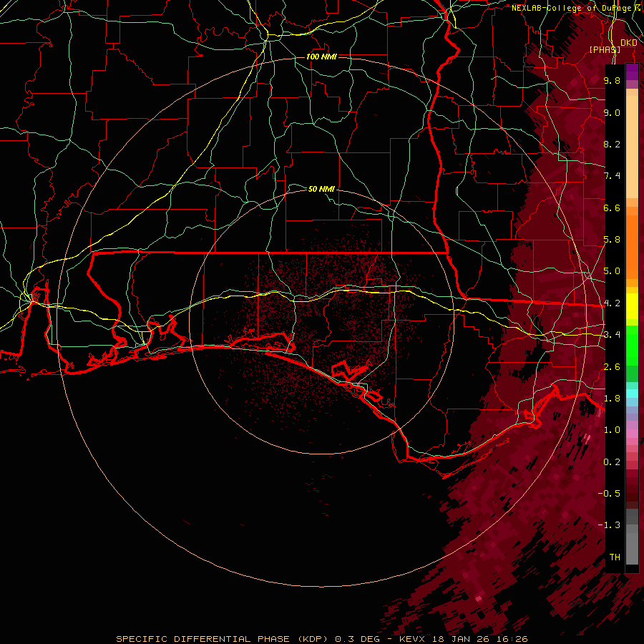This screenshot has width=644, height=644.
Task: Click the "8.2" value on the color scale
Action: [612, 144]
